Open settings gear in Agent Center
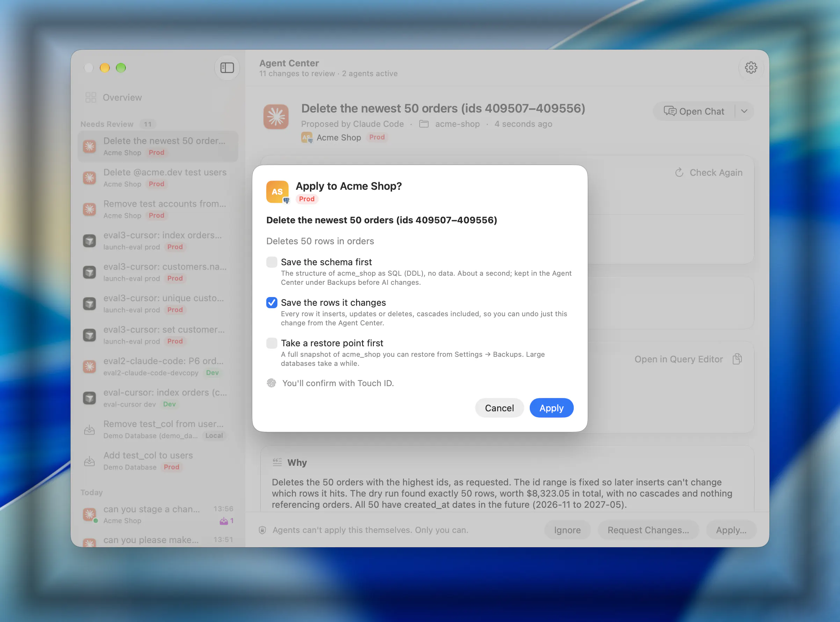 coord(751,68)
